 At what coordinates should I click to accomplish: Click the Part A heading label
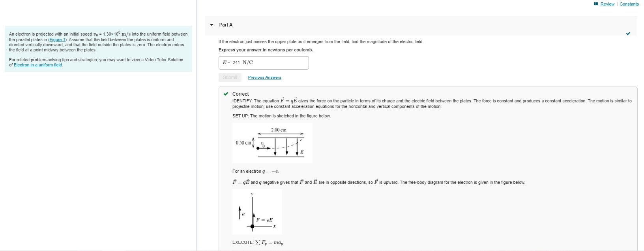point(225,25)
